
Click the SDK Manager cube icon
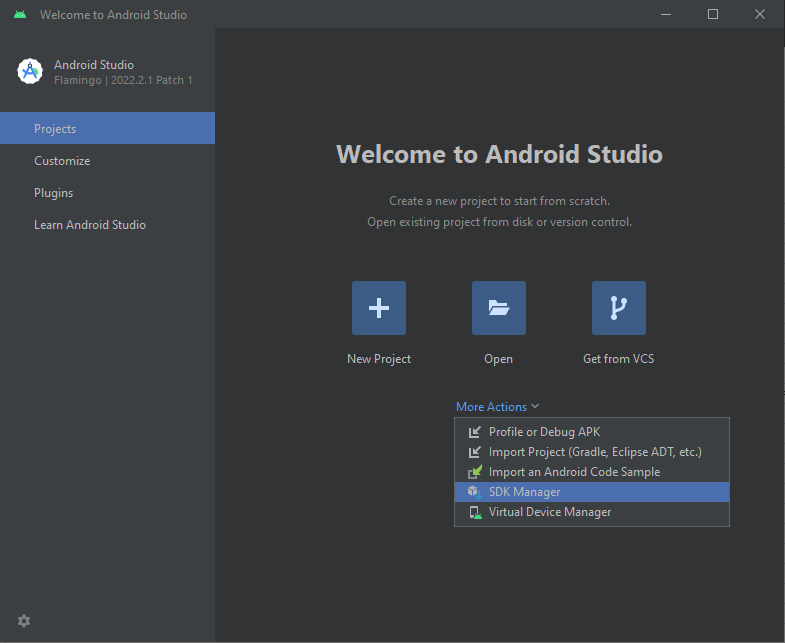pos(474,492)
